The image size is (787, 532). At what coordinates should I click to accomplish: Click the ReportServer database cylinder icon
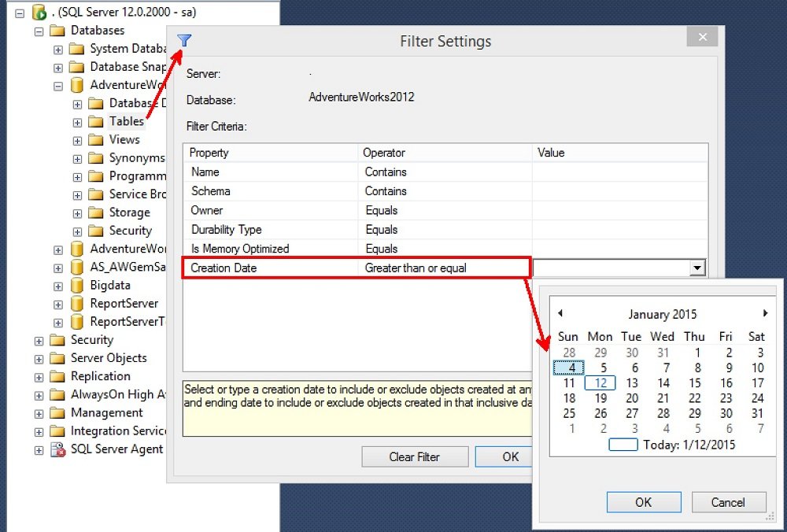(x=76, y=304)
